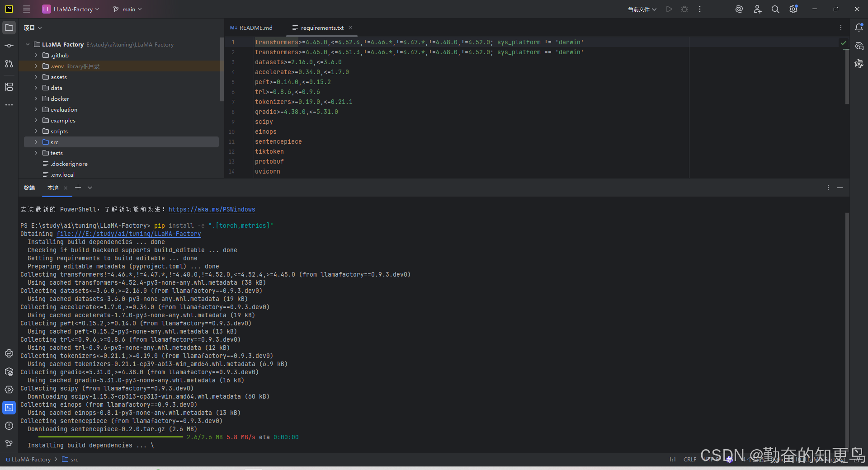The height and width of the screenshot is (470, 868).
Task: Show more tool windows ellipsis
Action: pyautogui.click(x=9, y=105)
